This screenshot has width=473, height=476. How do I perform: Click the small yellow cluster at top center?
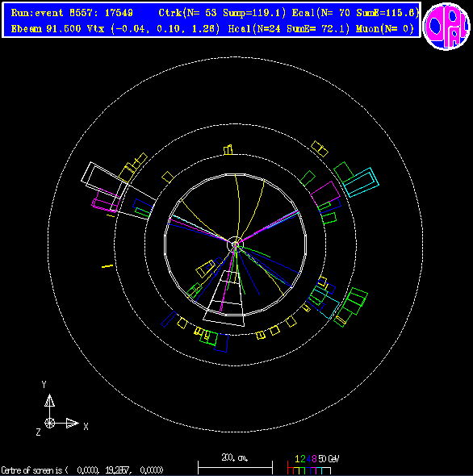coord(228,150)
